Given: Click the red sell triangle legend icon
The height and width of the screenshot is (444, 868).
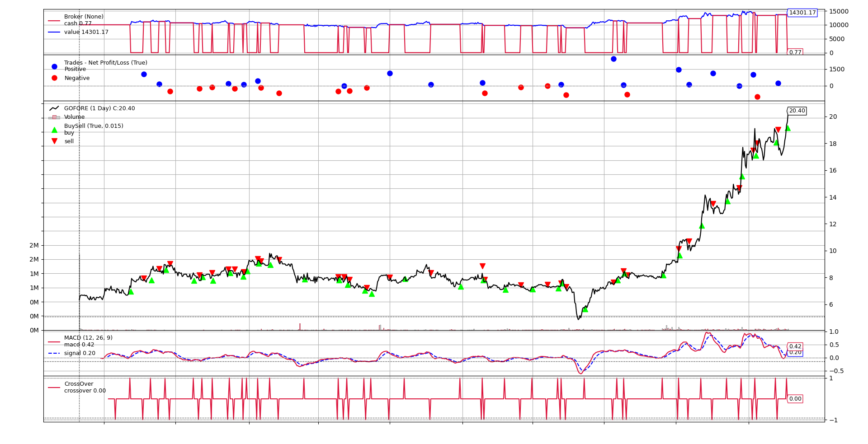Looking at the screenshot, I should [54, 141].
